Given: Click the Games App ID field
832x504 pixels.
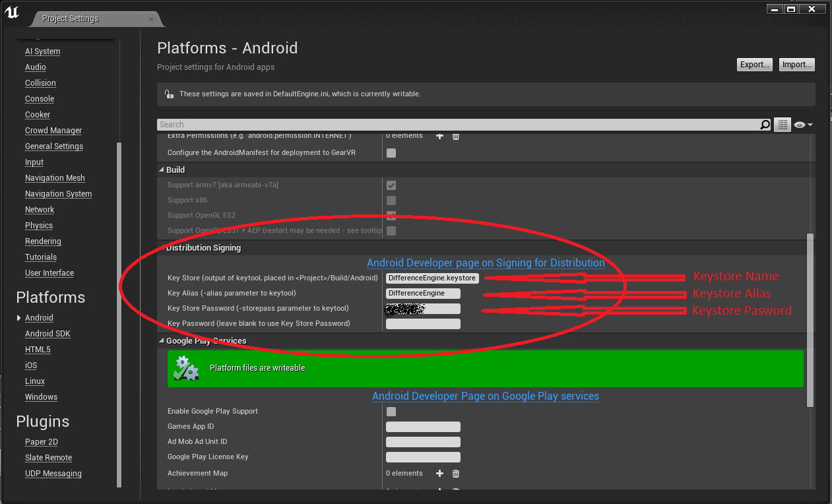Looking at the screenshot, I should point(423,427).
